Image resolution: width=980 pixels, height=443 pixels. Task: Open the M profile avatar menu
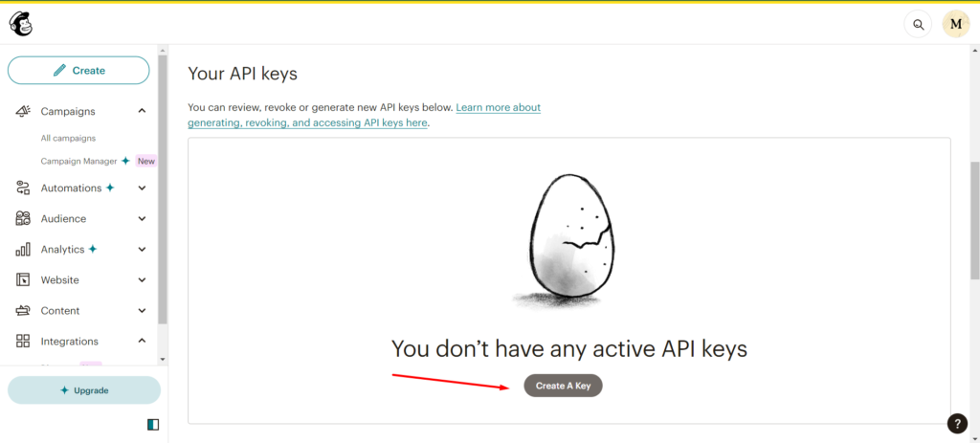[956, 24]
